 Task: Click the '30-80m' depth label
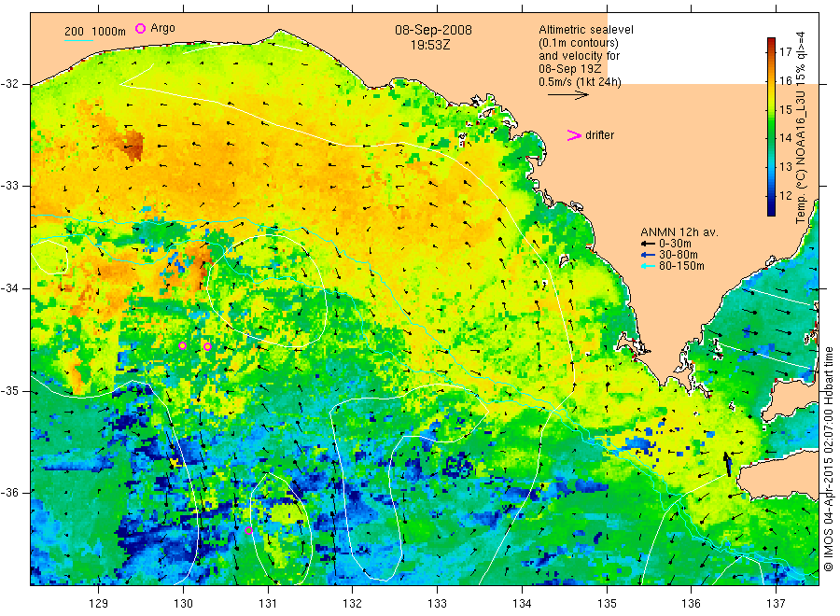[679, 255]
